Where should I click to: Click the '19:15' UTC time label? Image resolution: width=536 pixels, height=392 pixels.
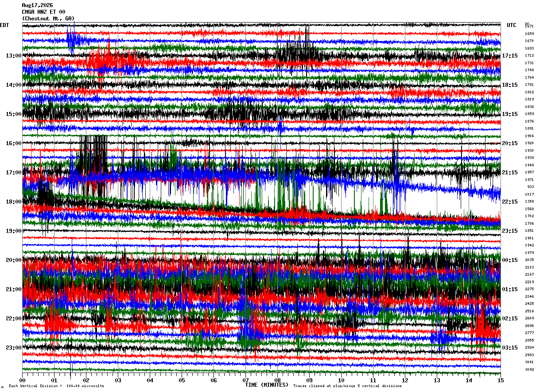click(510, 114)
